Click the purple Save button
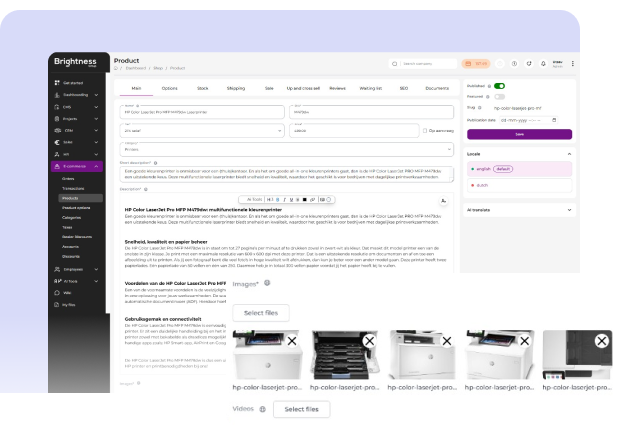 click(519, 133)
